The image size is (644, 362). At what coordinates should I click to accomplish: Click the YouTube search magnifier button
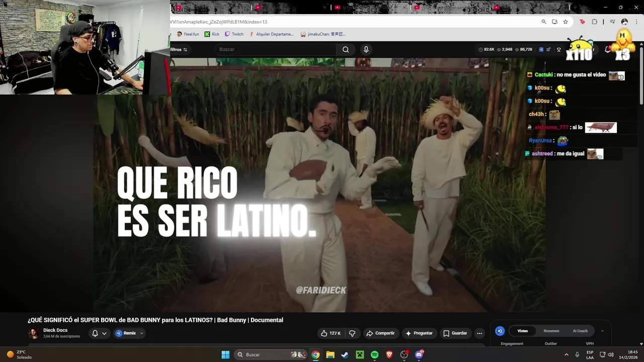(x=346, y=49)
